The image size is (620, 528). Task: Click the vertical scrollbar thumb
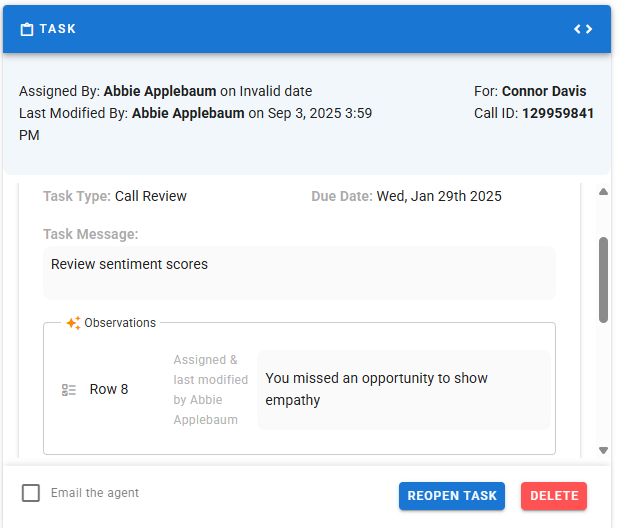click(x=603, y=279)
